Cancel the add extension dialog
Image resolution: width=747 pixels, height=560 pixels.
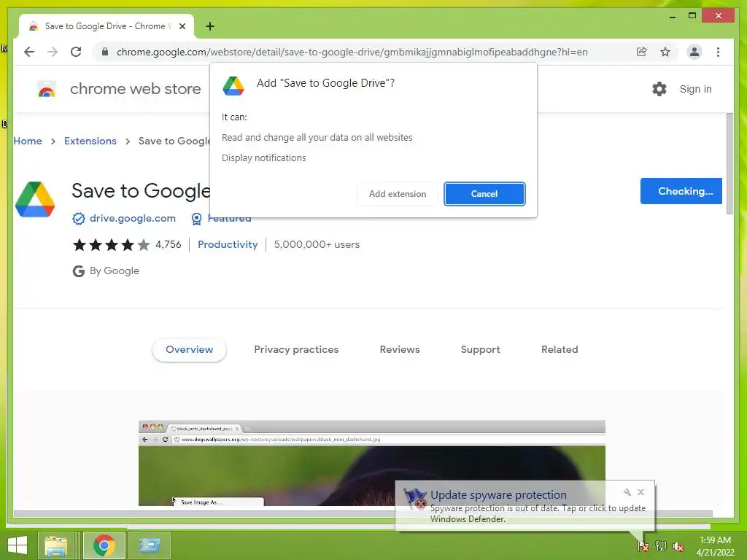[484, 194]
